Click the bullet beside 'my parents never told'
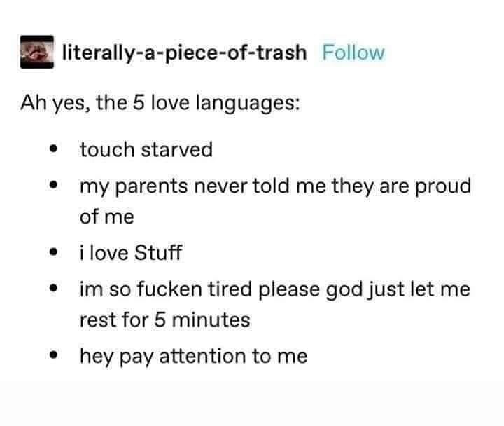The width and height of the screenshot is (504, 426). (53, 188)
